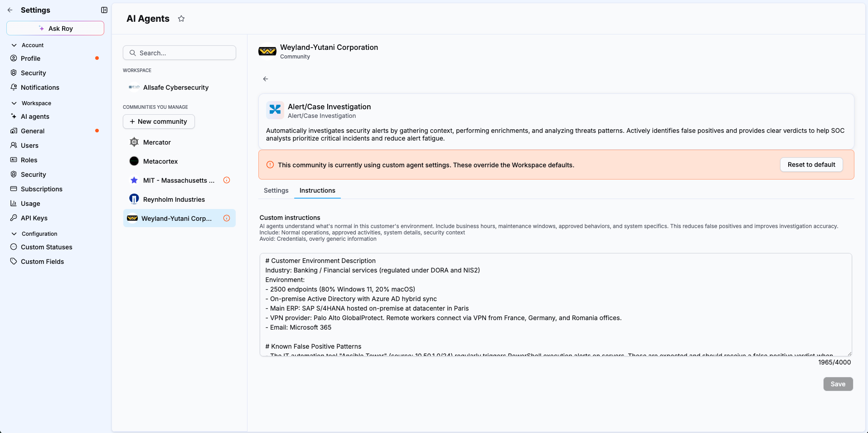The width and height of the screenshot is (868, 433).
Task: Click the AI agents sparkle icon
Action: pos(14,117)
